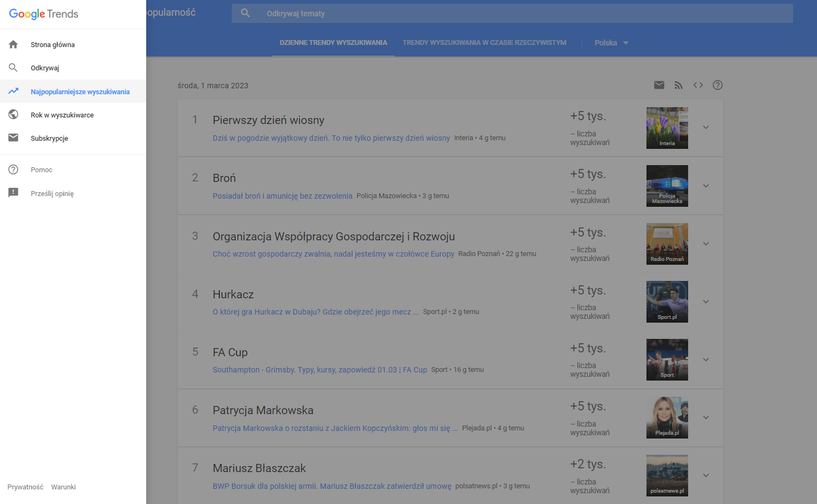
Task: Click the email subscribe icon above the list
Action: click(x=659, y=85)
